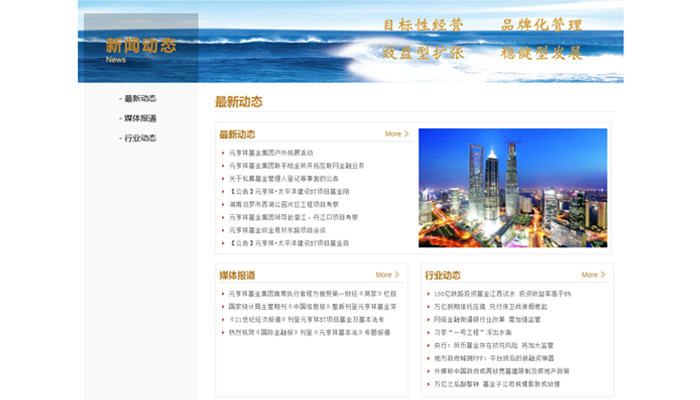Open 最新动态 in the left sidebar
This screenshot has width=700, height=400.
click(140, 99)
